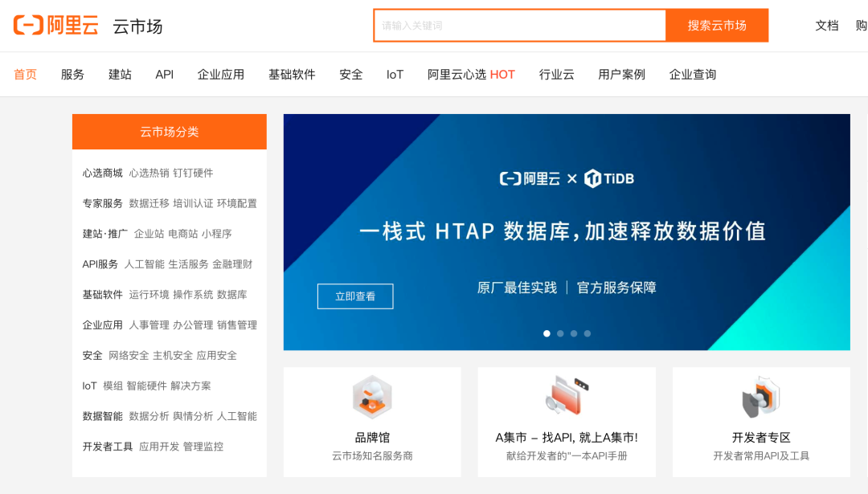Click the 云市场分类 category header
The image size is (868, 494).
[x=170, y=132]
